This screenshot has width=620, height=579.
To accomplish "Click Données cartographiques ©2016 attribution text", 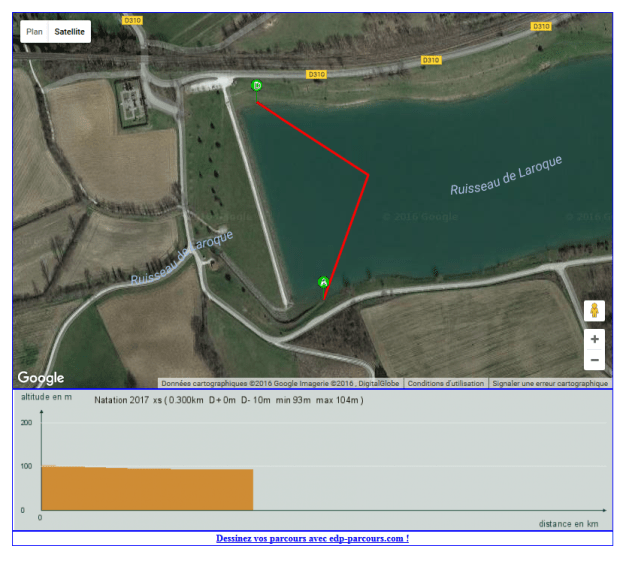I will [x=280, y=383].
